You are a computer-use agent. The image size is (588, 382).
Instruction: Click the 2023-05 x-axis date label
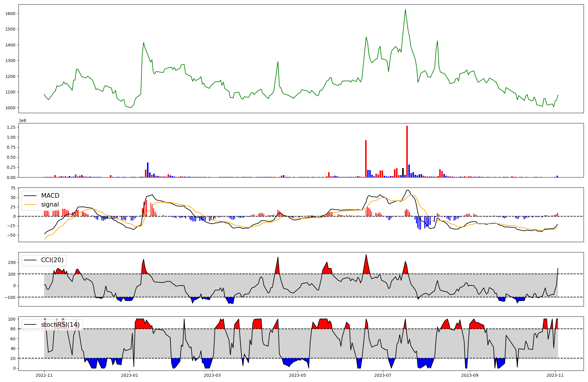pos(298,375)
